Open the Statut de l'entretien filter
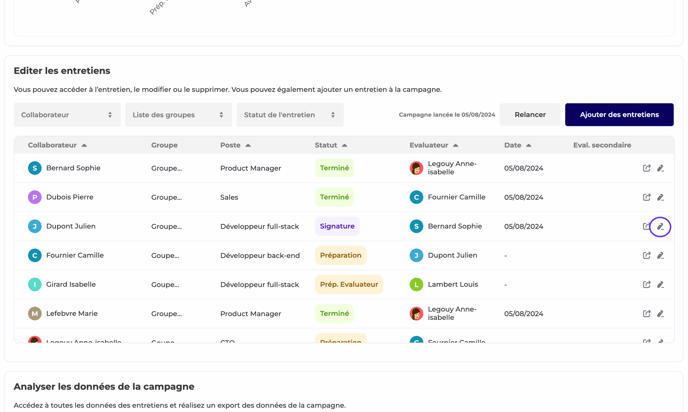This screenshot has width=688, height=412. (x=289, y=115)
